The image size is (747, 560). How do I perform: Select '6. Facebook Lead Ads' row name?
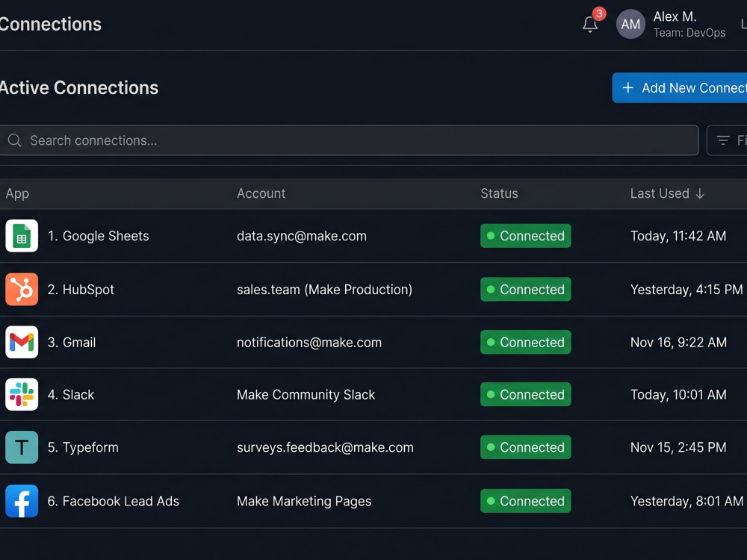pyautogui.click(x=114, y=501)
